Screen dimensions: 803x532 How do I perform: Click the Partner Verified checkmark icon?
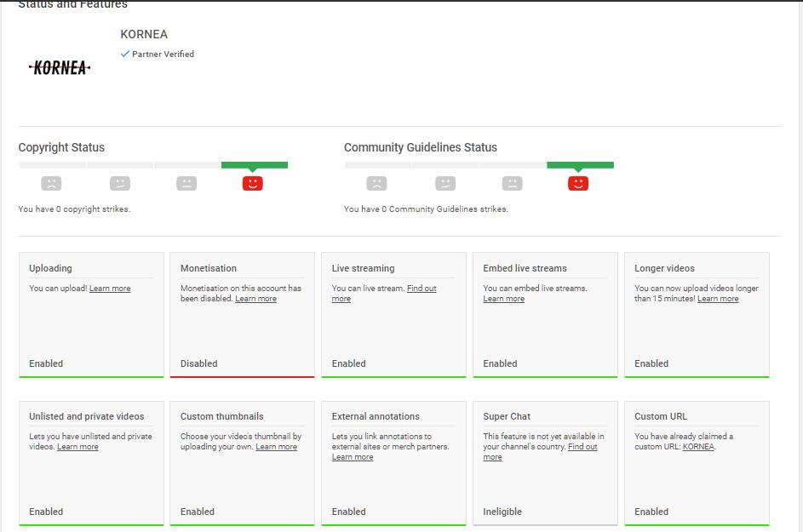(x=125, y=54)
